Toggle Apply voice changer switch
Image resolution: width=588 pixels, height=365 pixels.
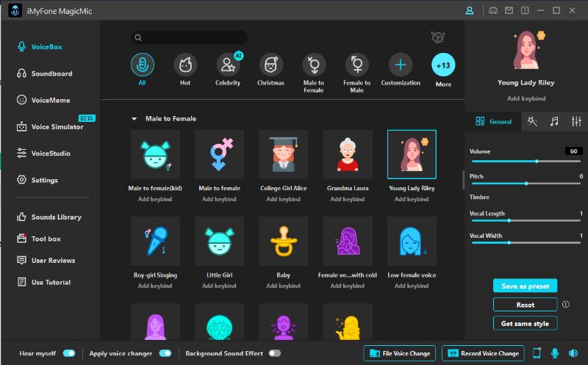pos(165,353)
